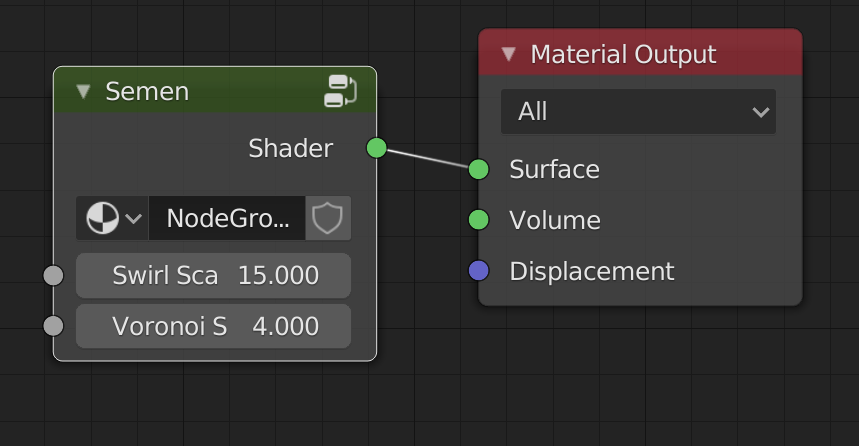The height and width of the screenshot is (446, 859).
Task: Collapse the Semen node with its triangle
Action: 83,91
